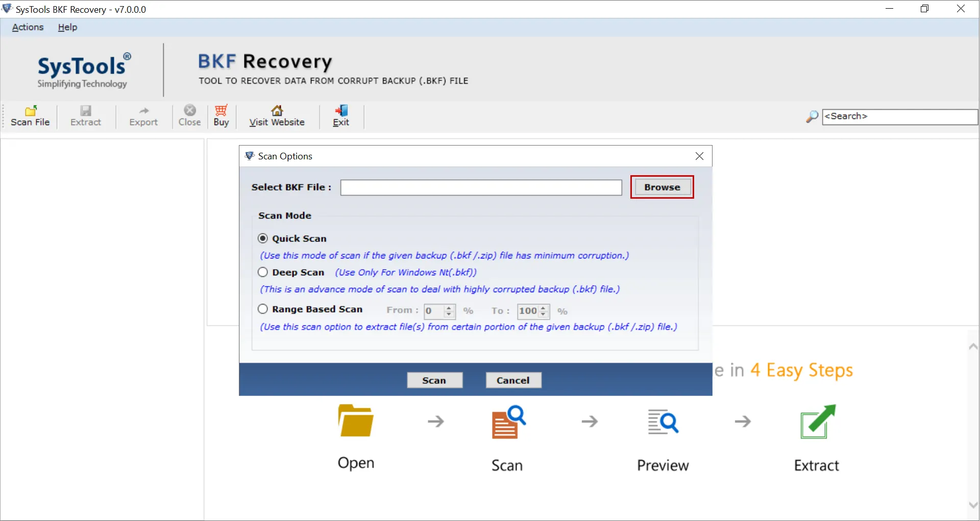Decrease the From percentage spinner
The height and width of the screenshot is (521, 980).
click(449, 314)
